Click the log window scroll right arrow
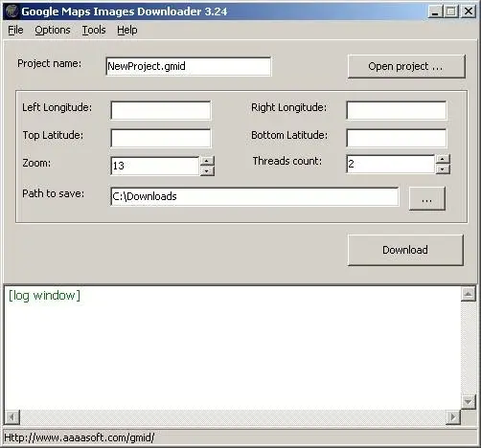The height and width of the screenshot is (448, 481). pyautogui.click(x=453, y=416)
